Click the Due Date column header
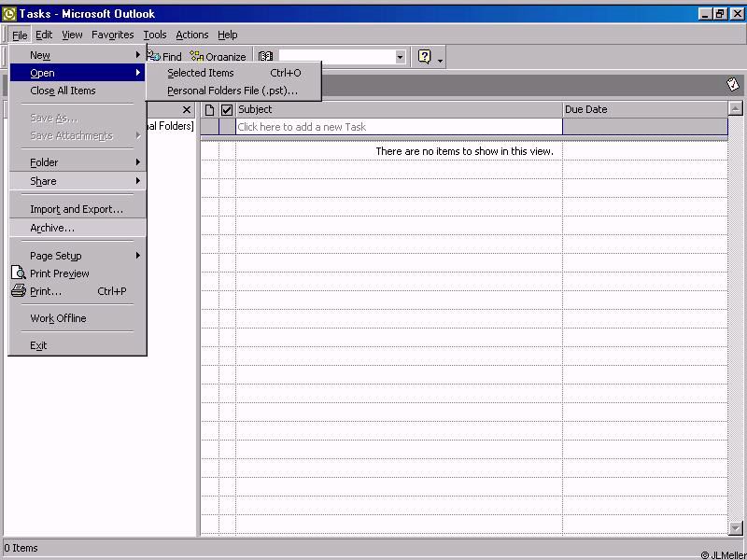The height and width of the screenshot is (560, 747). pyautogui.click(x=644, y=109)
